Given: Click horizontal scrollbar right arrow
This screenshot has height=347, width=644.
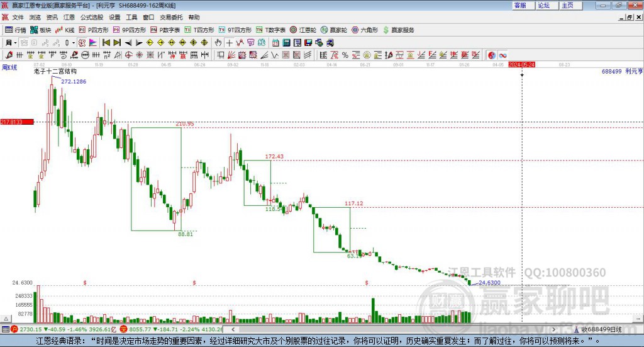Looking at the screenshot, I should click(553, 329).
